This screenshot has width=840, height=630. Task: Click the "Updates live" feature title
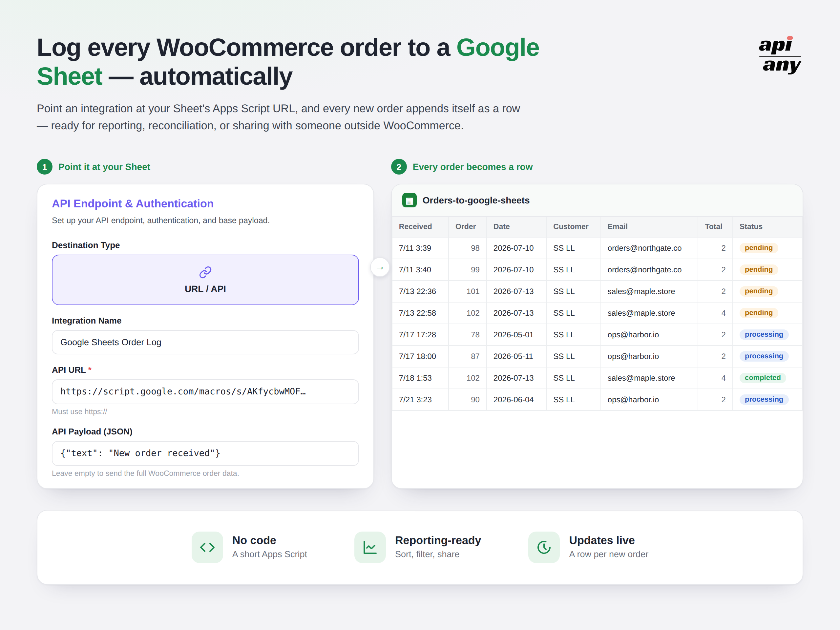pos(602,540)
